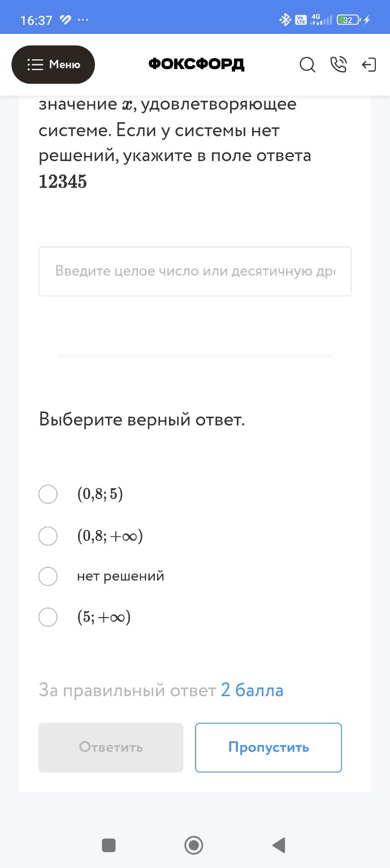Screen dimensions: 390x868
Task: Click the answer input field
Action: [x=195, y=271]
